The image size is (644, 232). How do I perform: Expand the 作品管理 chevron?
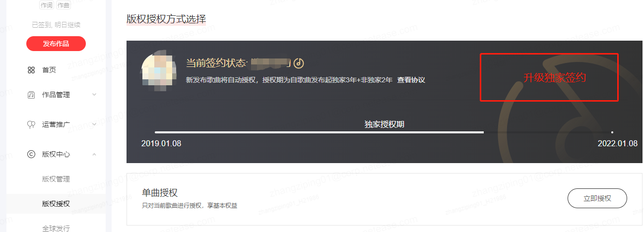(x=94, y=95)
